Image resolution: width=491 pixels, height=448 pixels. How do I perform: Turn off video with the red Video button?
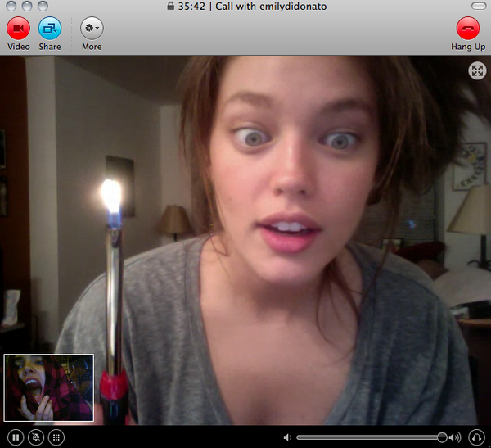click(19, 28)
